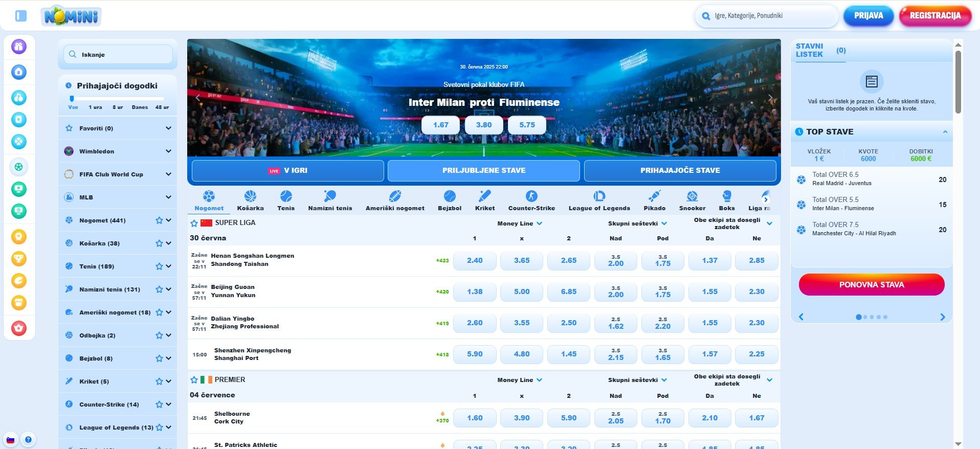Open PREMIER Money Line dropdown
The image size is (980, 449).
(520, 380)
